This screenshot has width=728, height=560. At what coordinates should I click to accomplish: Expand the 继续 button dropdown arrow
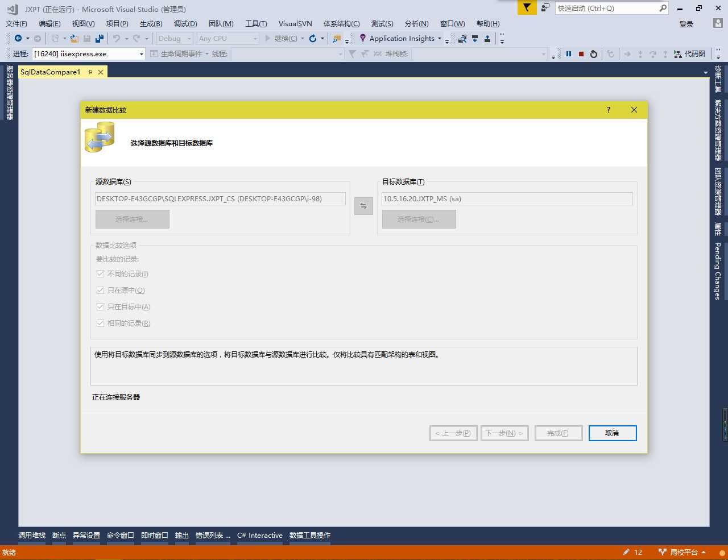(x=303, y=39)
